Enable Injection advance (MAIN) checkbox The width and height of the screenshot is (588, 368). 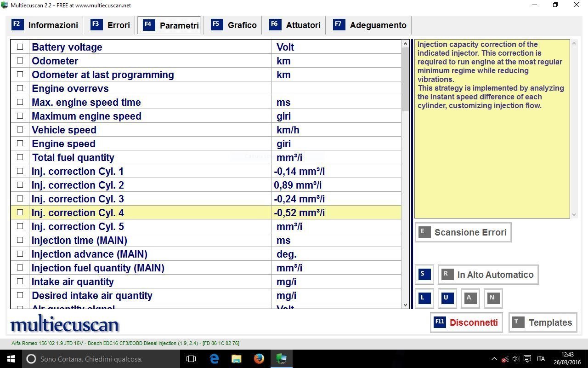point(20,253)
